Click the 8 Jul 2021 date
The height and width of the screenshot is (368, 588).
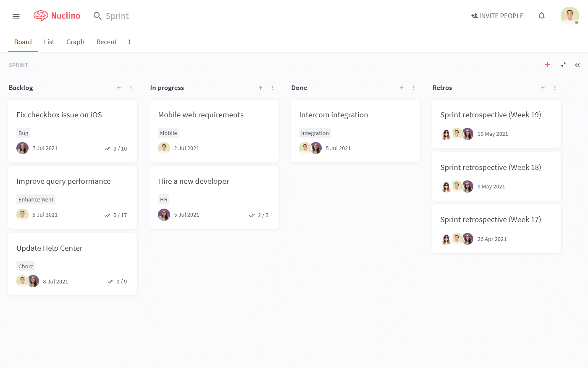point(55,282)
